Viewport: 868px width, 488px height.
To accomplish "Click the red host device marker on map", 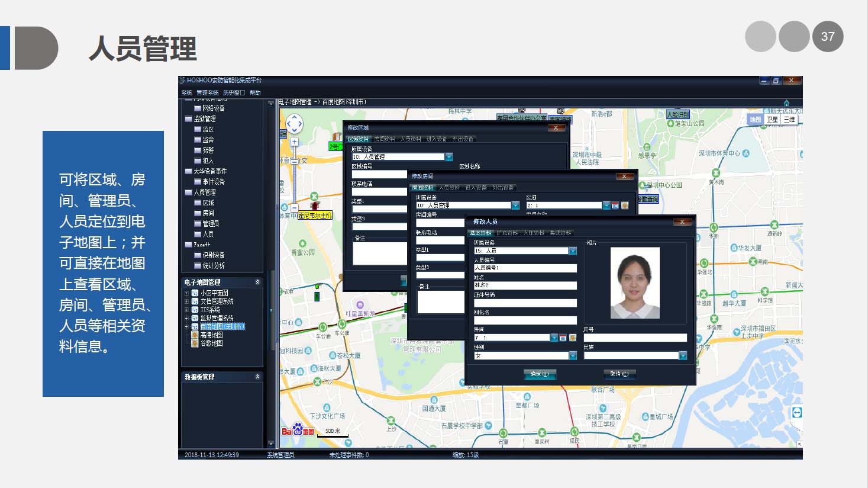I will (314, 206).
